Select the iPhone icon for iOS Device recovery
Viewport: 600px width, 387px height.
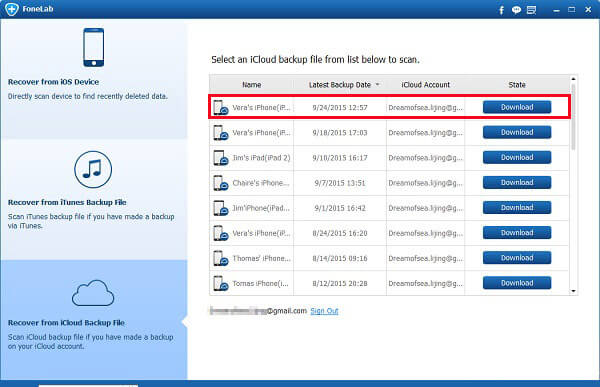(94, 47)
